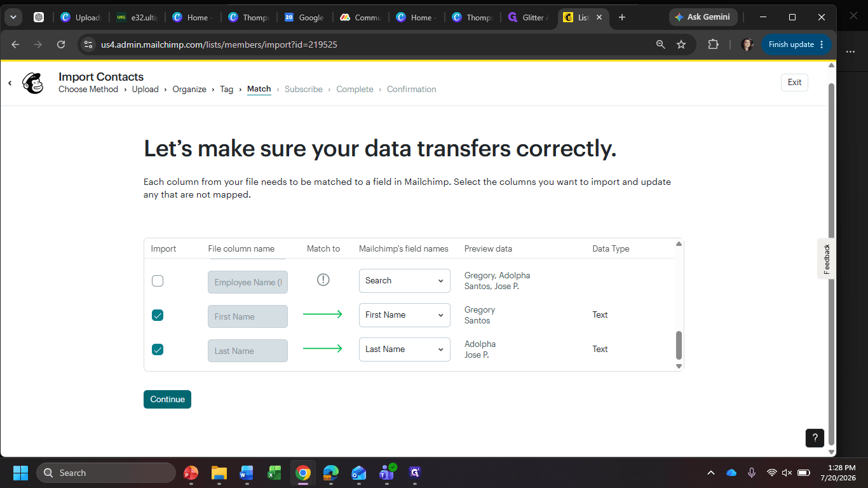This screenshot has height=488, width=868.
Task: Open the Feedback side tab
Action: click(x=827, y=259)
